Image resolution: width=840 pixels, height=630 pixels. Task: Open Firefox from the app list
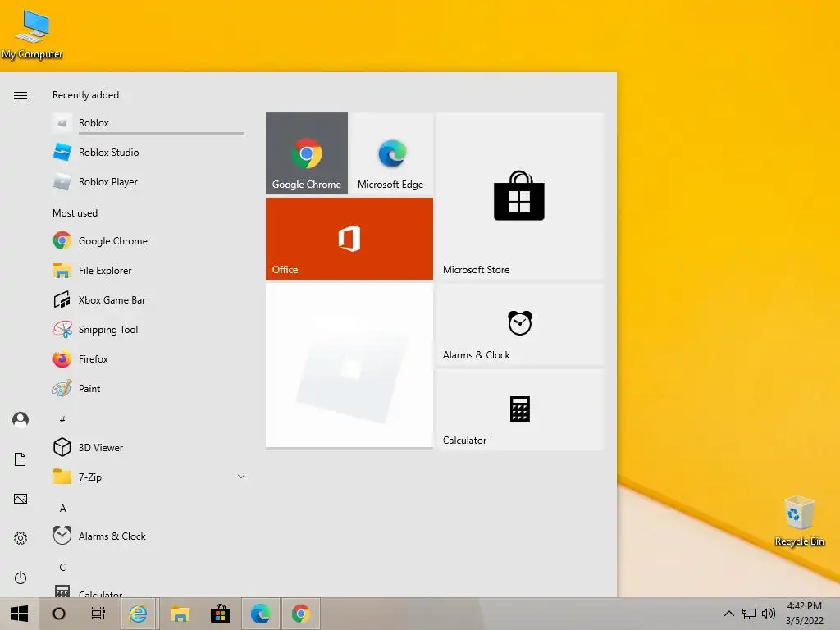148,359
